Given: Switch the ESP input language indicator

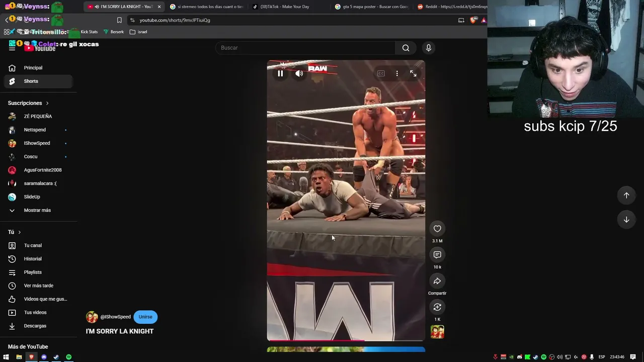Looking at the screenshot, I should tap(602, 357).
